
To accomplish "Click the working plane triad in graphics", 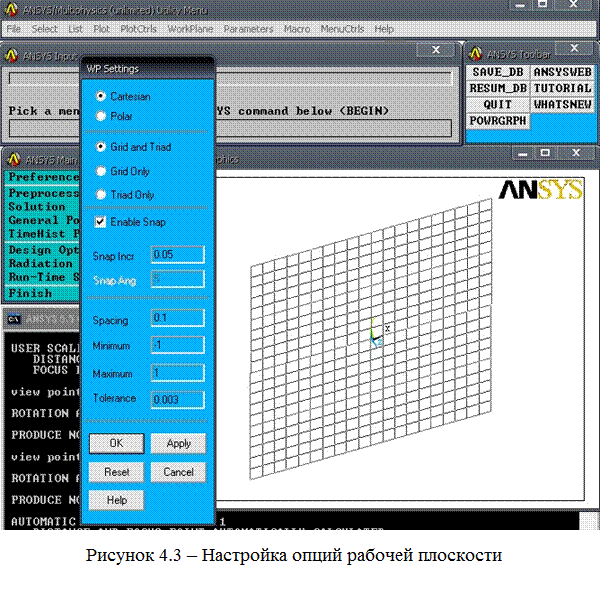I will [377, 332].
